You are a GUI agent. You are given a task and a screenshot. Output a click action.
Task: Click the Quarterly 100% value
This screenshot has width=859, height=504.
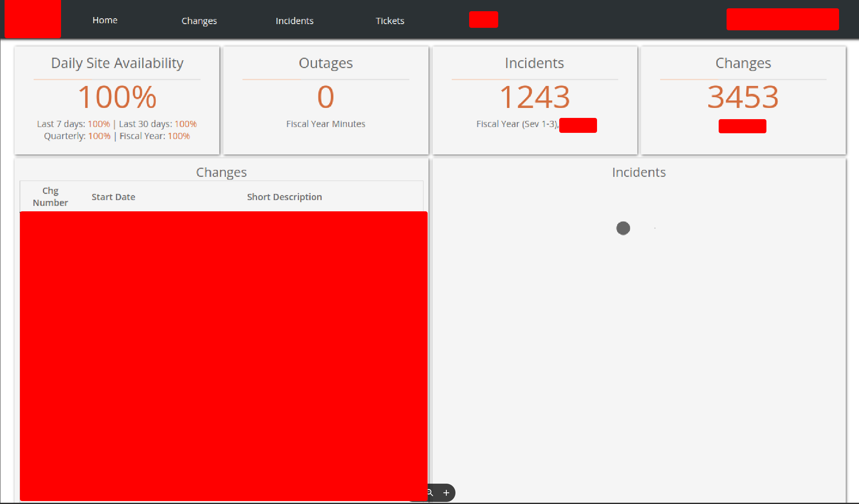coord(99,136)
